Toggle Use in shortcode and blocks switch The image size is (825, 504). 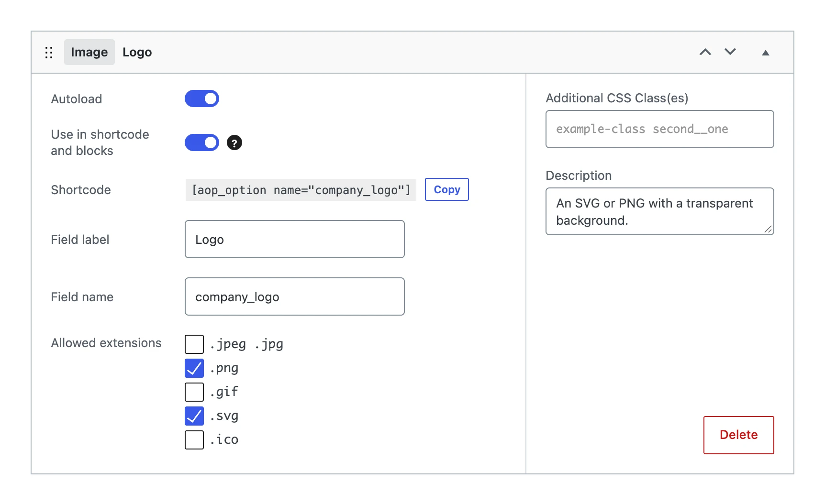pyautogui.click(x=201, y=142)
